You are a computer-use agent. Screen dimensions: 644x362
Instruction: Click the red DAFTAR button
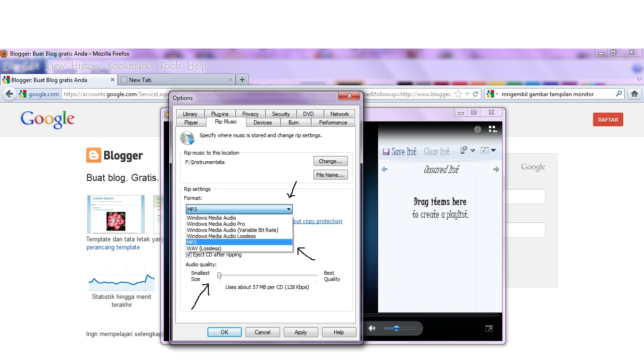point(608,120)
